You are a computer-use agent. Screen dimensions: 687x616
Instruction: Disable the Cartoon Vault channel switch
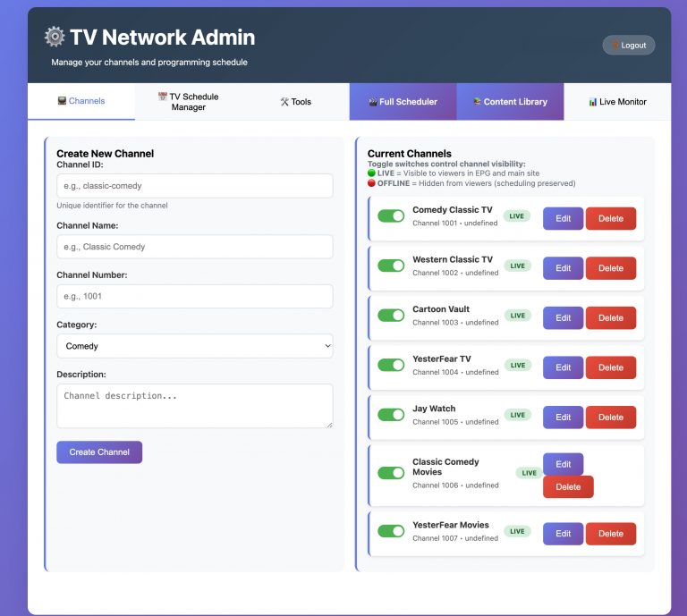pyautogui.click(x=391, y=316)
